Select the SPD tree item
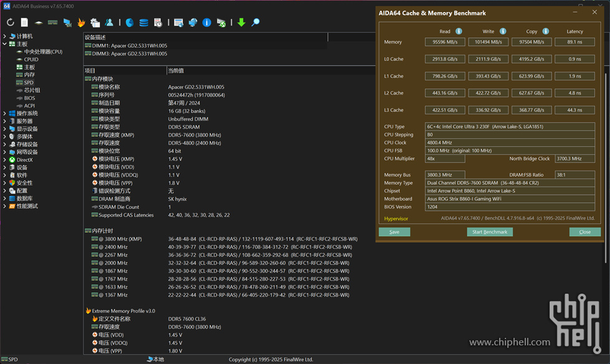This screenshot has width=610, height=364. click(29, 82)
